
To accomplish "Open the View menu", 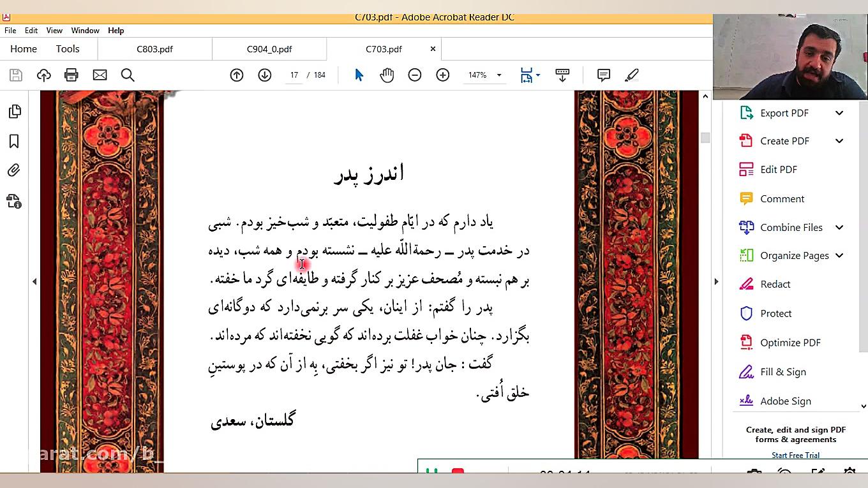I will pos(54,30).
